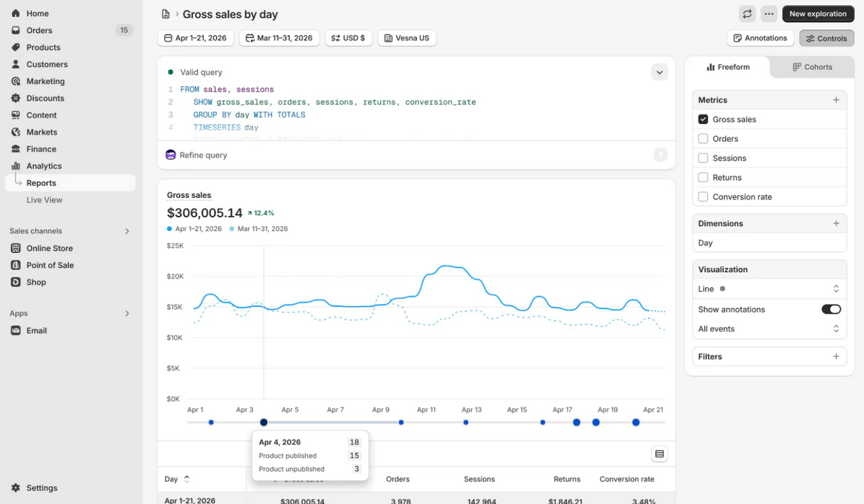Sort table by the Day column
864x504 pixels.
point(177,479)
